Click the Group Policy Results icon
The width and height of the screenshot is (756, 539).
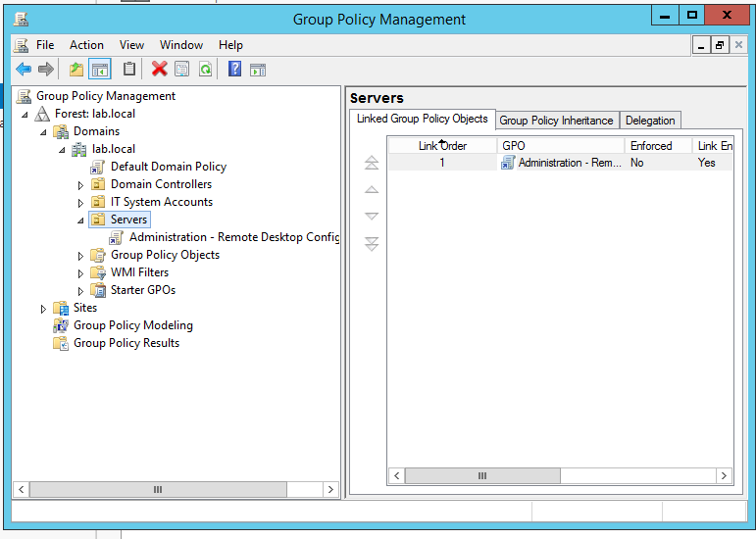[61, 343]
